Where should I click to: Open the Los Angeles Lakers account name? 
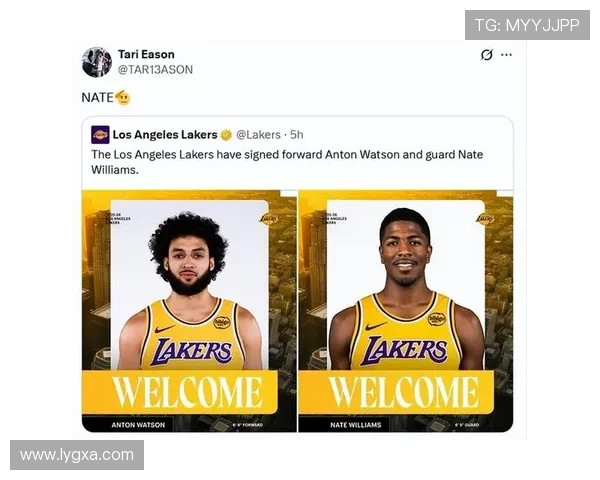tap(165, 135)
